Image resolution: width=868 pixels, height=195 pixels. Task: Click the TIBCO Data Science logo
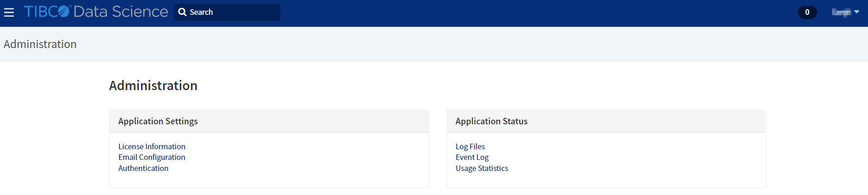(x=96, y=12)
